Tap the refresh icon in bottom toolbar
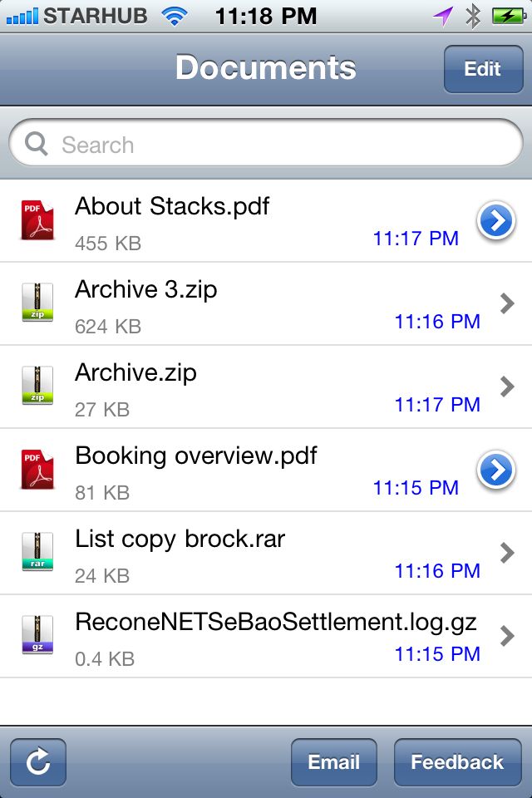 38,762
